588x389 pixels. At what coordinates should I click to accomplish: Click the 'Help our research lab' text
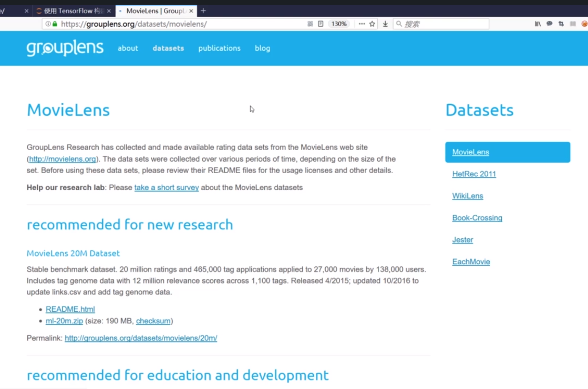pyautogui.click(x=66, y=187)
